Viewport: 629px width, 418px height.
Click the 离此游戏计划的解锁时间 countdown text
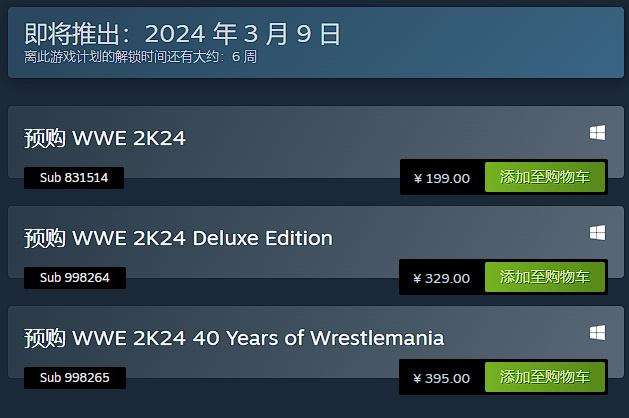tap(101, 57)
